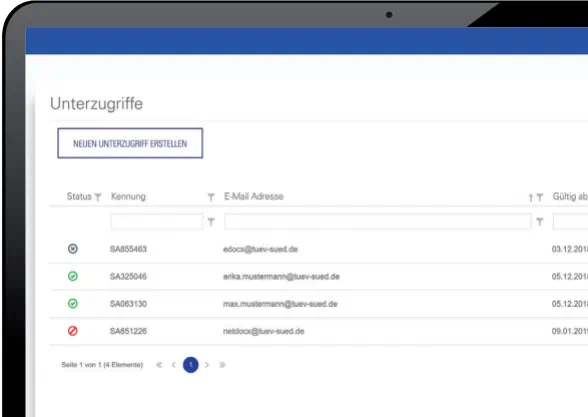
Task: Focus the Kennung filter input field
Action: pos(157,222)
